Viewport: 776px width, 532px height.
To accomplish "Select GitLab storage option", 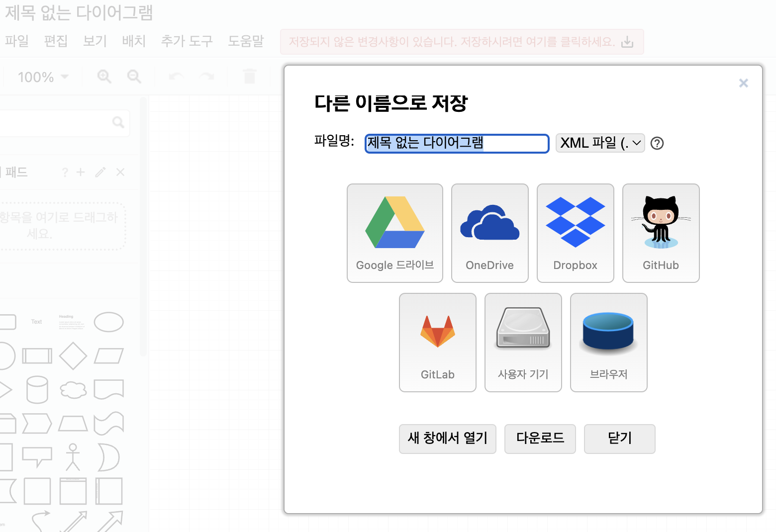I will click(438, 343).
